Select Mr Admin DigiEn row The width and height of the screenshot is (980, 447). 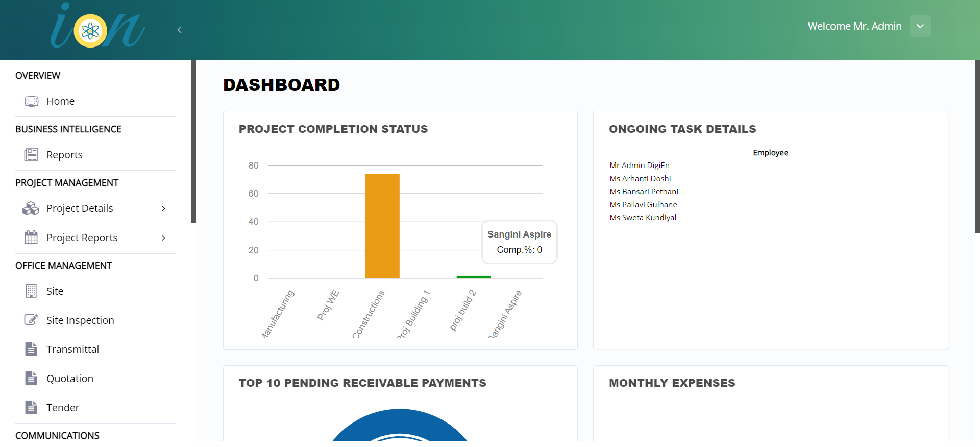771,166
